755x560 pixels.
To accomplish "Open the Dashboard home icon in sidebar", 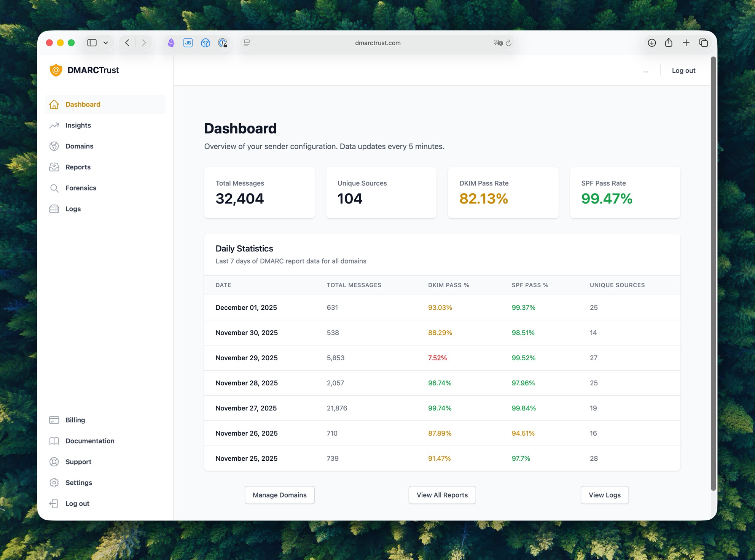I will pyautogui.click(x=54, y=104).
